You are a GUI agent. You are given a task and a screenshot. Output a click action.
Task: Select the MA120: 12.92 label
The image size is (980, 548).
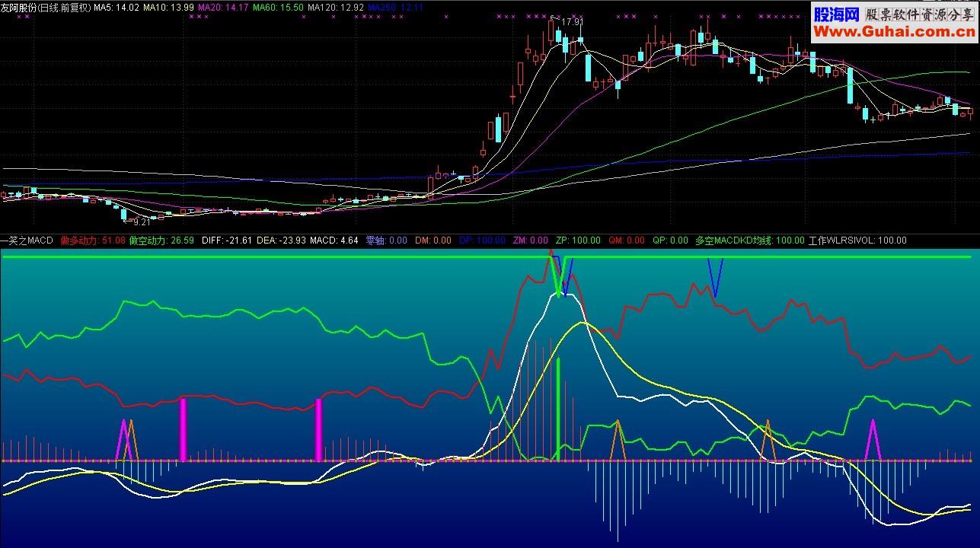tap(335, 7)
